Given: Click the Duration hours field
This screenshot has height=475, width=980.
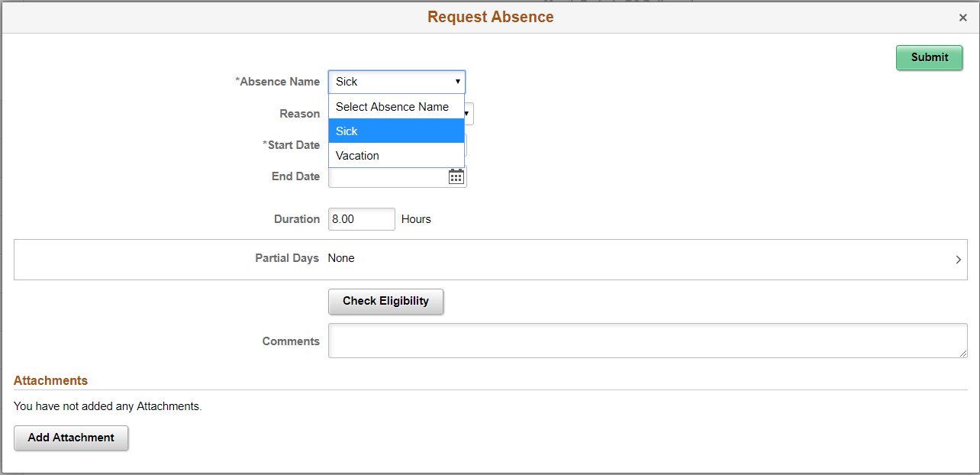Looking at the screenshot, I should click(x=361, y=219).
